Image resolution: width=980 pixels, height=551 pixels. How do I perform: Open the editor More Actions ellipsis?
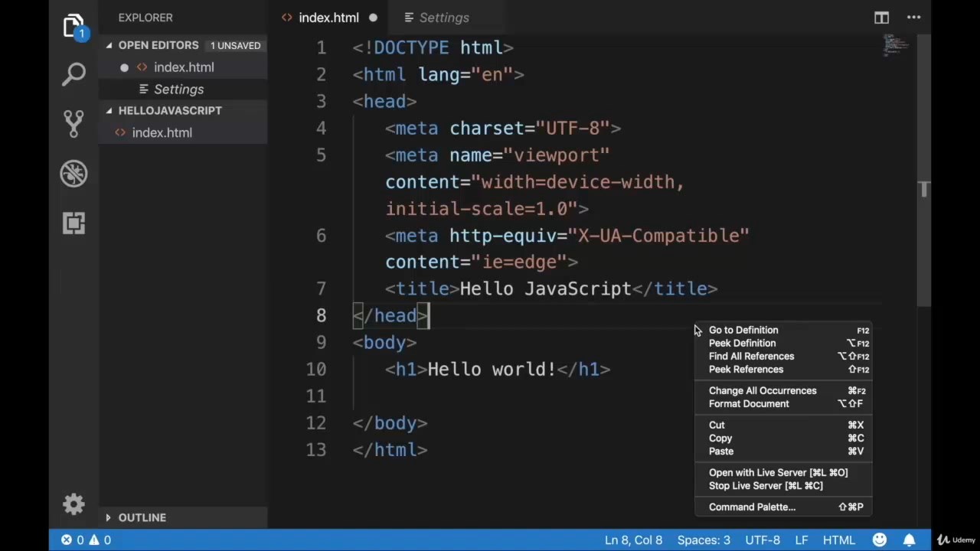point(913,18)
